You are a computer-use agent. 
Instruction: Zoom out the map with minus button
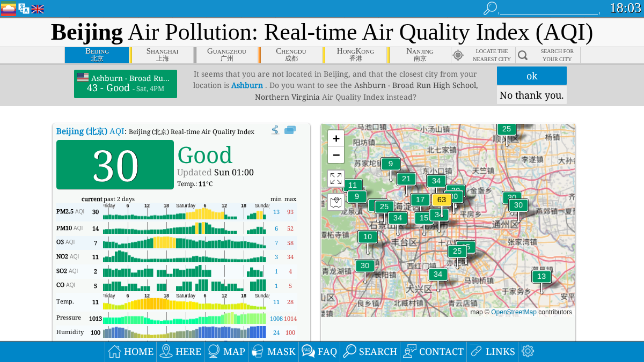point(336,155)
